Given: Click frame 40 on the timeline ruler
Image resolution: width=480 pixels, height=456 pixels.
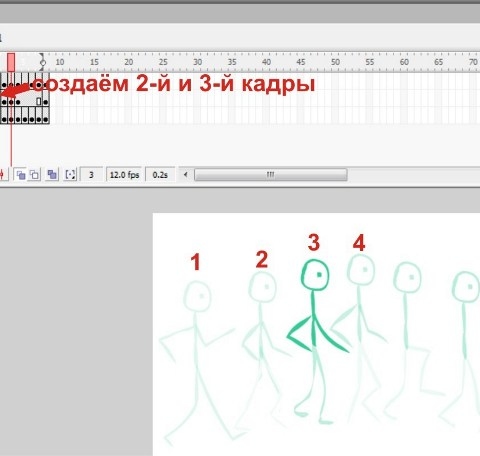Looking at the screenshot, I should 266,62.
